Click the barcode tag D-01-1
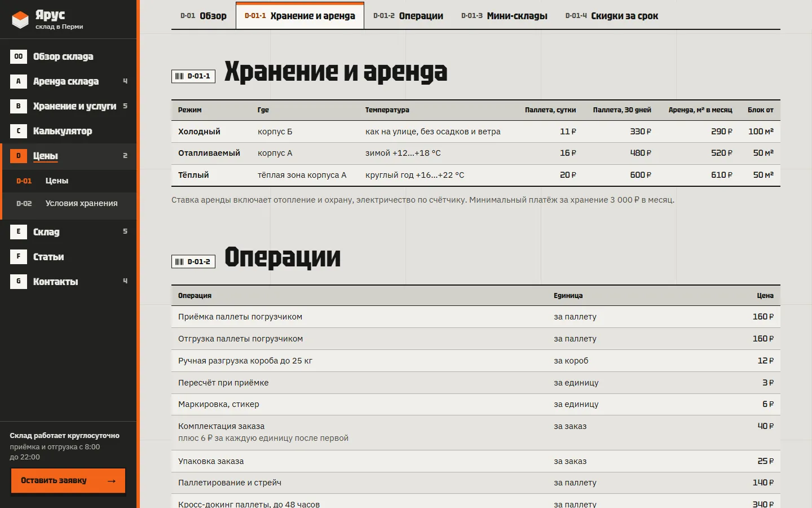The height and width of the screenshot is (508, 812). click(193, 76)
